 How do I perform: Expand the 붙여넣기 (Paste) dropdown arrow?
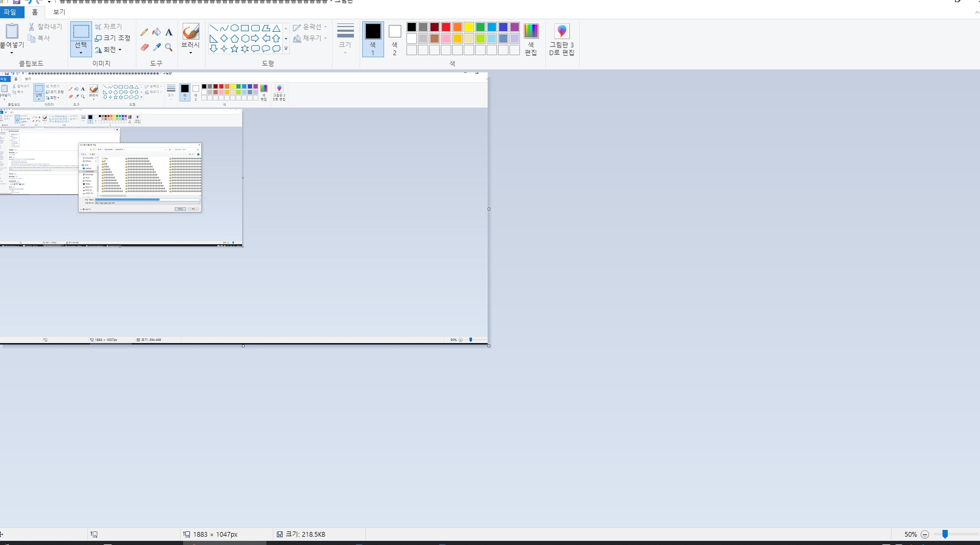[11, 53]
